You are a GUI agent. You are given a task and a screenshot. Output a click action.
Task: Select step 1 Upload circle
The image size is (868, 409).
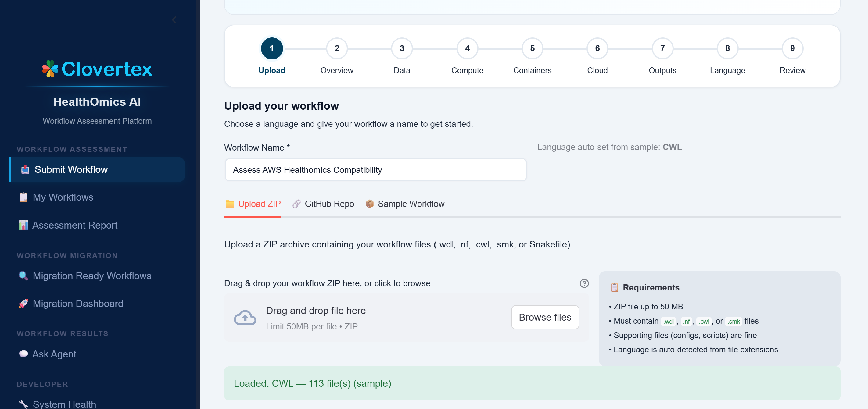click(271, 48)
